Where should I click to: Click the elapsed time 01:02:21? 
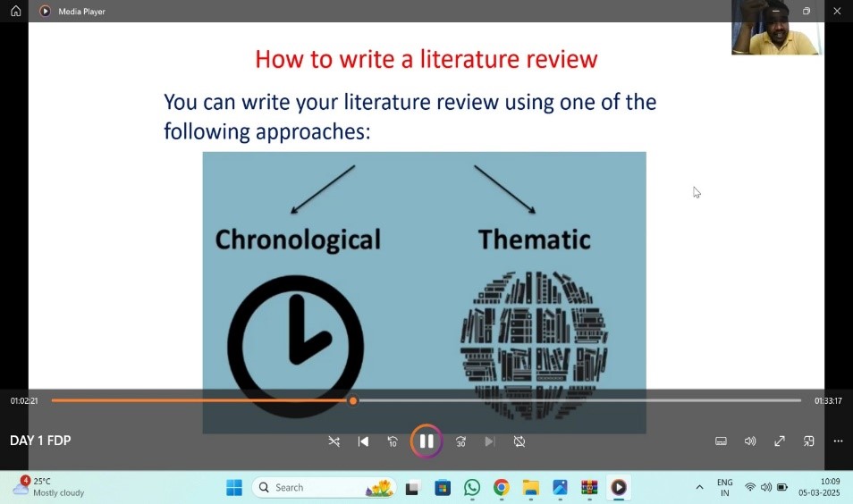point(24,400)
